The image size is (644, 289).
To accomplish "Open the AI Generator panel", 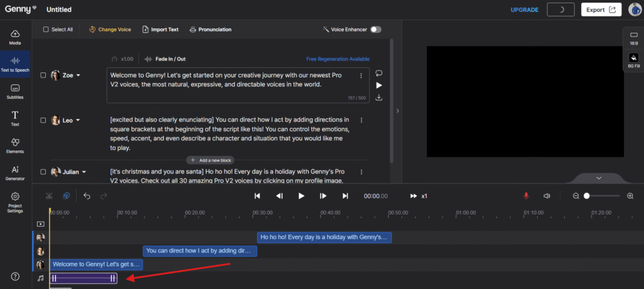I will [15, 173].
